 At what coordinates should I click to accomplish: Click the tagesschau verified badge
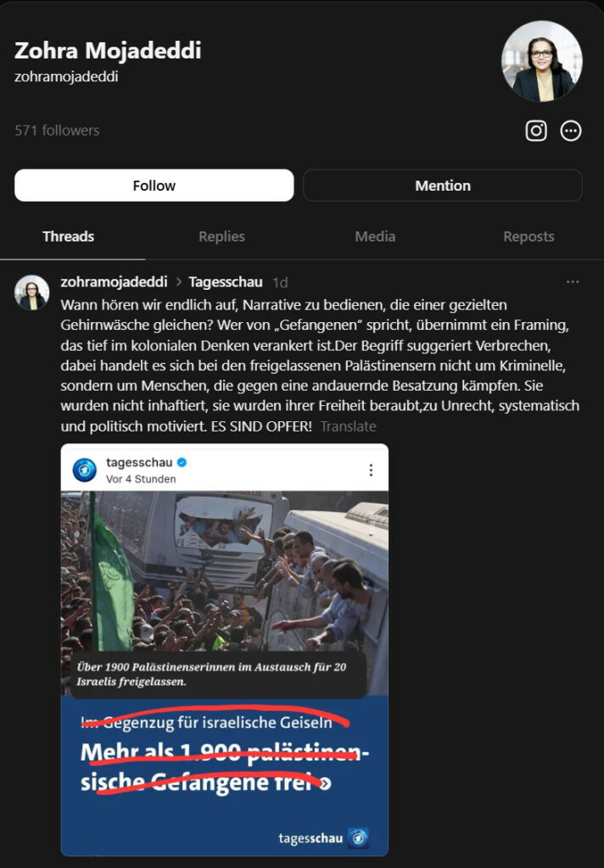pos(182,462)
